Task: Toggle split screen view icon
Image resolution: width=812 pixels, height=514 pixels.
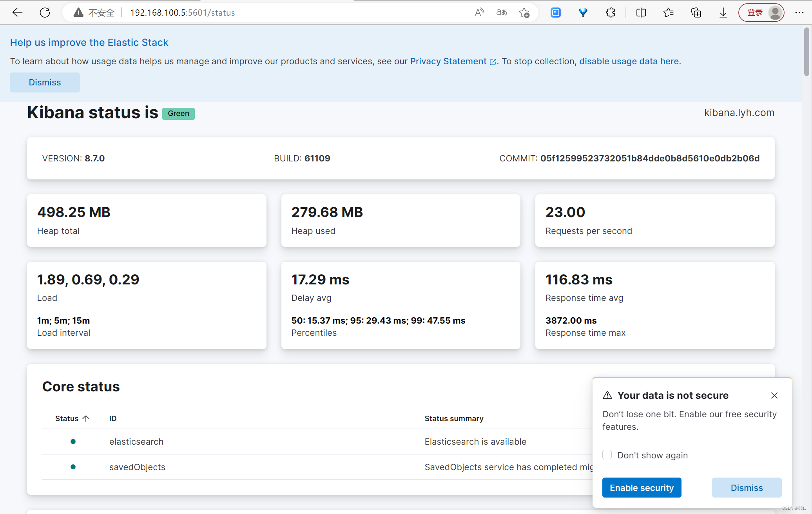Action: 641,13
